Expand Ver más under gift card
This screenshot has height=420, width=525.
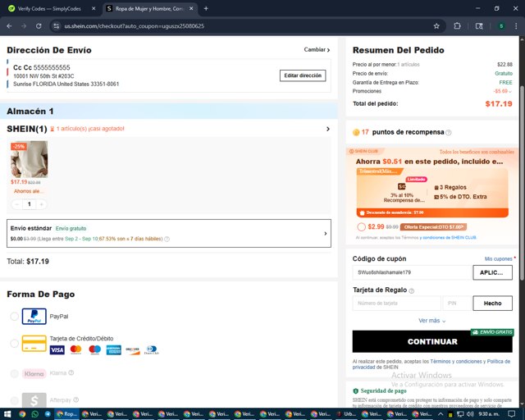432,321
